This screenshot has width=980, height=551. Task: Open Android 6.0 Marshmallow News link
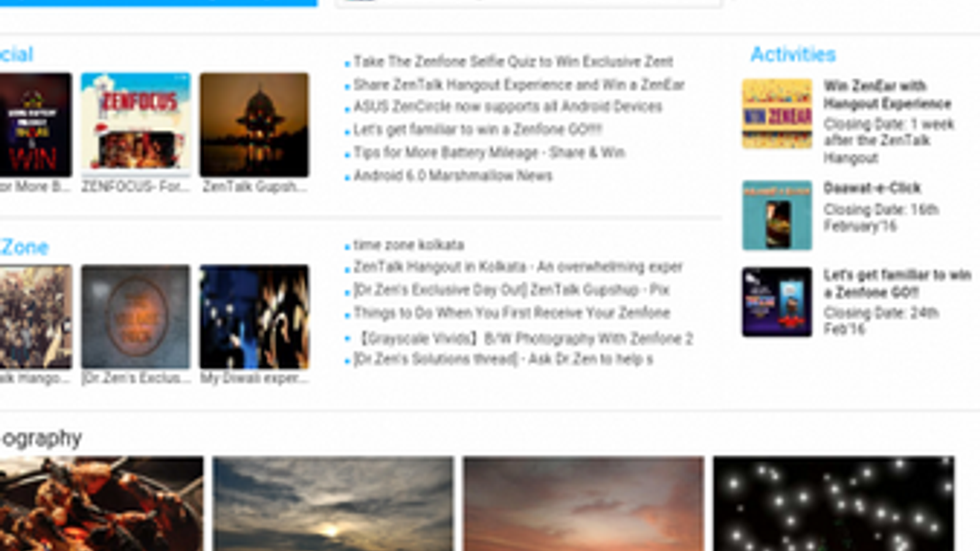coord(453,176)
